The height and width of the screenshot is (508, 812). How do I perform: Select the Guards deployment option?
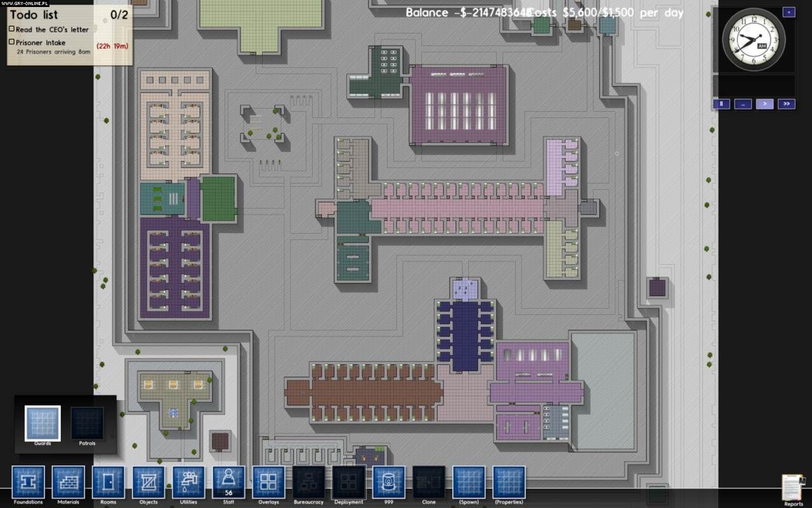point(43,424)
